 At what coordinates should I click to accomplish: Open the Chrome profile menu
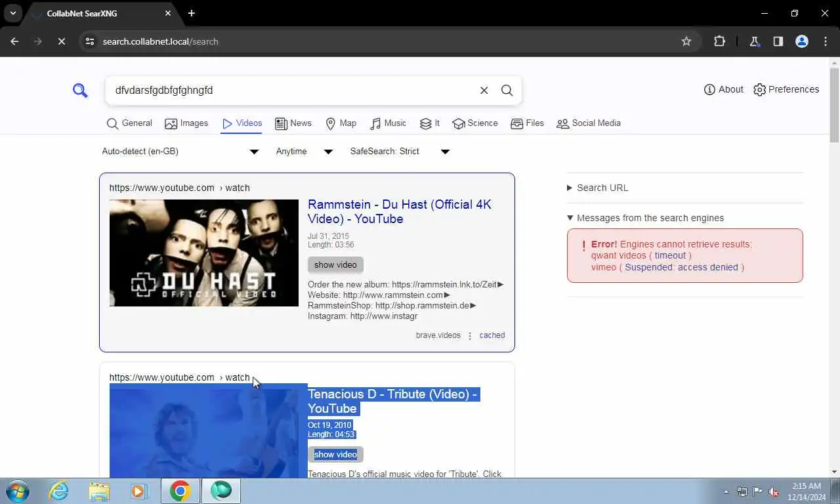click(x=801, y=41)
